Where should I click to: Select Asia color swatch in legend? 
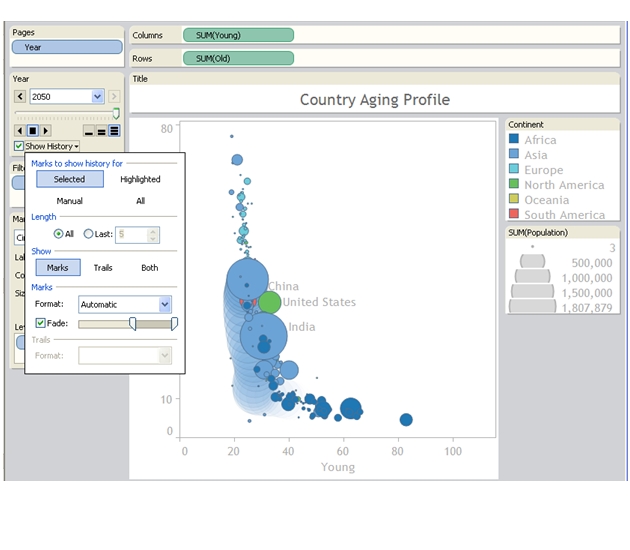[513, 153]
